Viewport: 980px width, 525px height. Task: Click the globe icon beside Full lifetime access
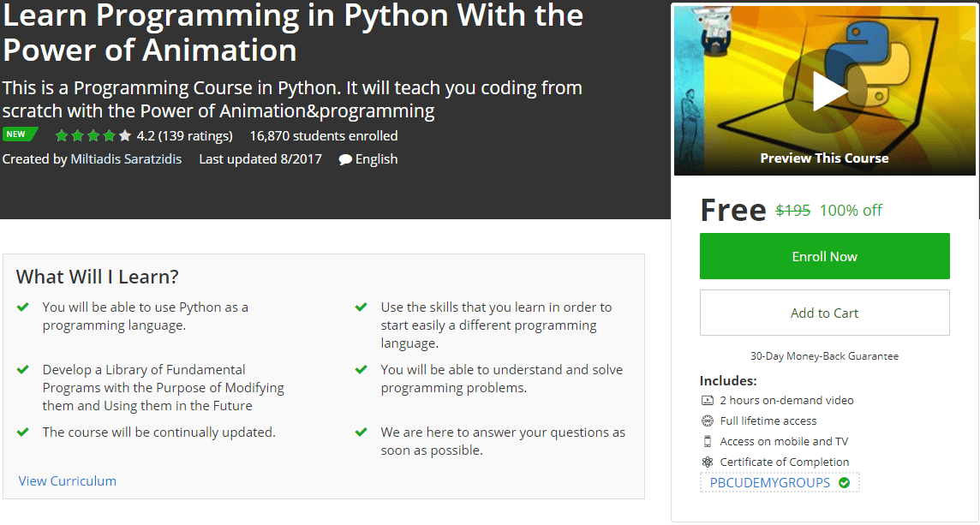tap(708, 421)
